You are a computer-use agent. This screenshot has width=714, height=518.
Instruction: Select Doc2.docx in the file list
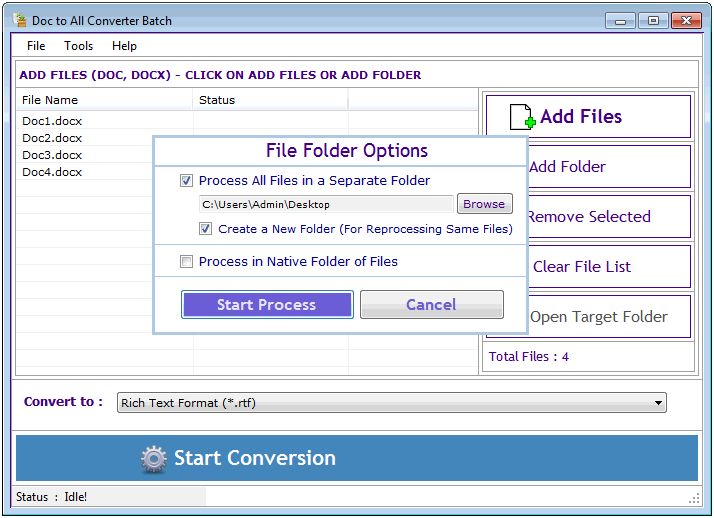52,138
